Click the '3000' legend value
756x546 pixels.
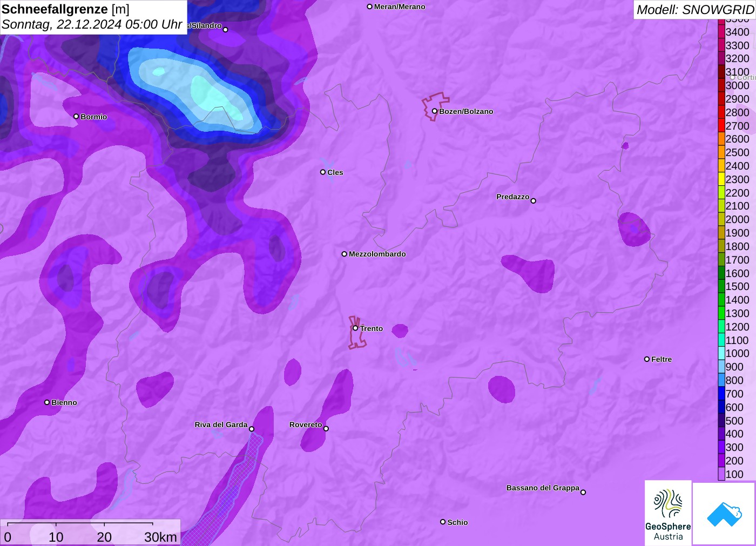click(x=737, y=85)
